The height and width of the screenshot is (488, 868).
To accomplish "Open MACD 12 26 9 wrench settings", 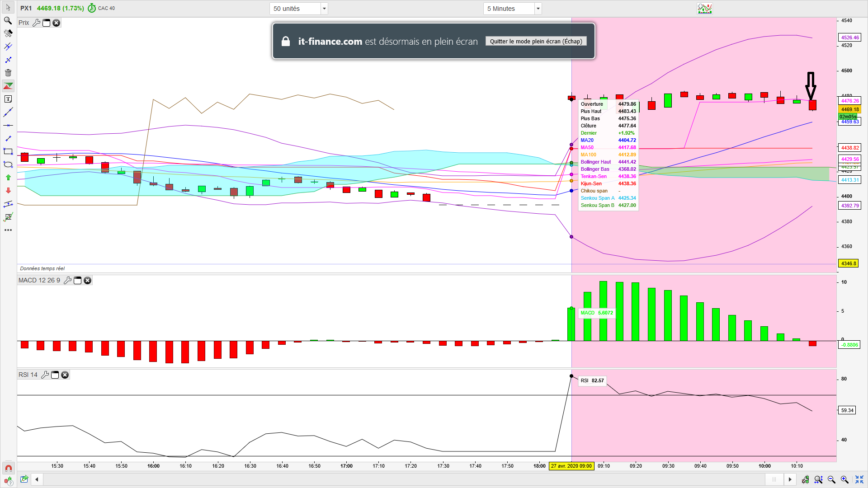I will pos(67,281).
